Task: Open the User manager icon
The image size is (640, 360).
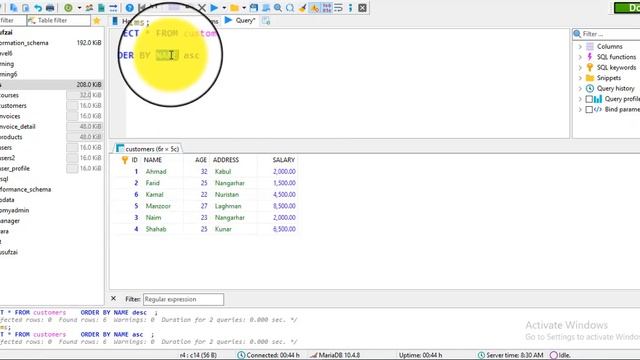Action: tap(89, 8)
